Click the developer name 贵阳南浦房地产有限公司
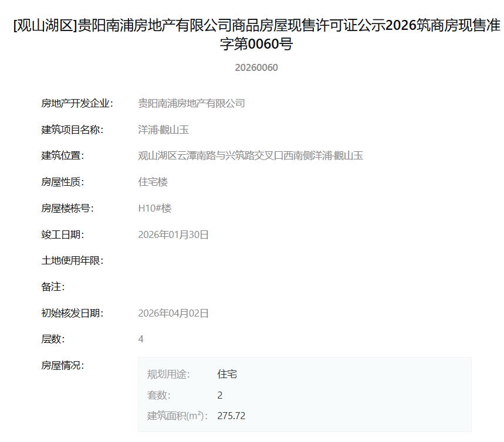The image size is (504, 442). pos(191,103)
